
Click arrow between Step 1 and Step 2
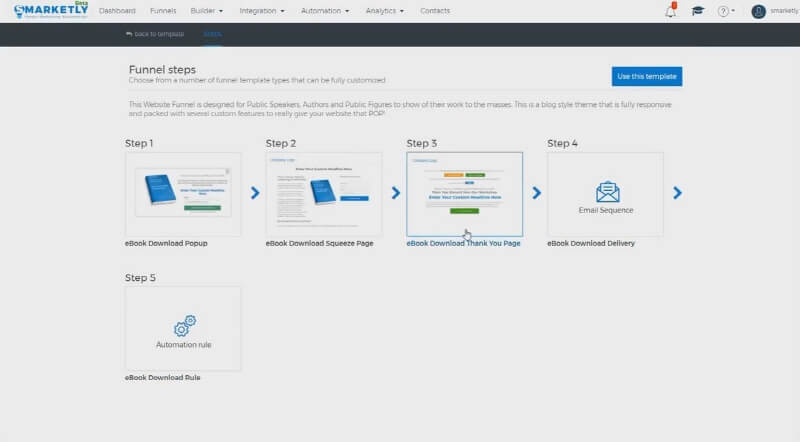[255, 193]
